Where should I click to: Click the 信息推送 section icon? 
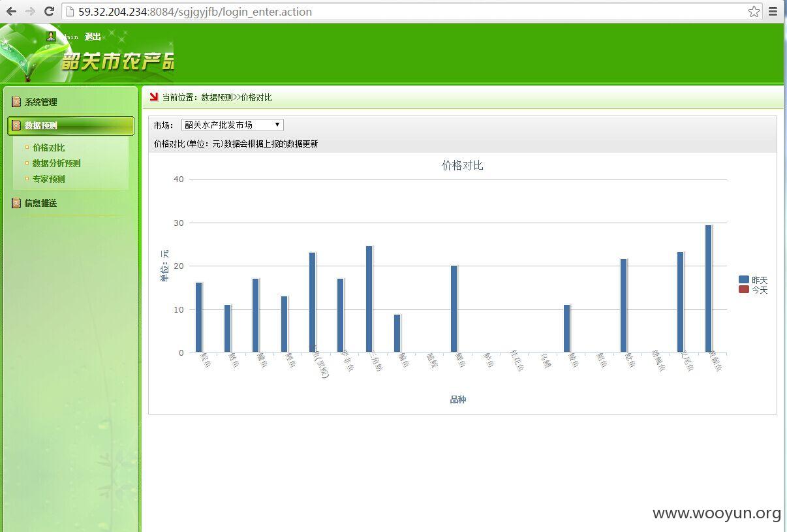tap(16, 203)
